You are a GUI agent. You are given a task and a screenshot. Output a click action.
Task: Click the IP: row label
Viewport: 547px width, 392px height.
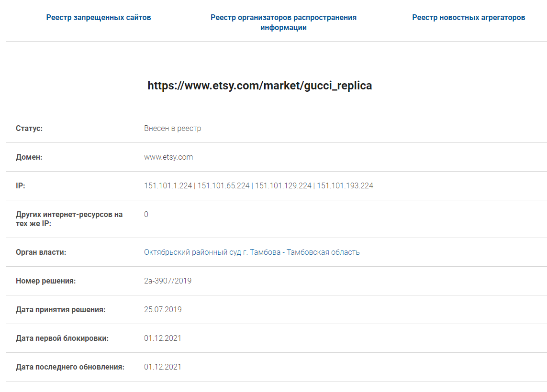[20, 185]
